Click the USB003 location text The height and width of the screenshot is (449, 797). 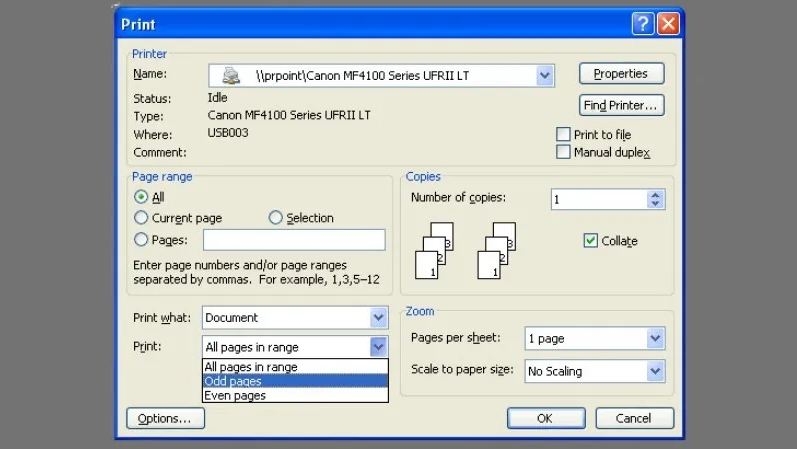click(x=228, y=133)
